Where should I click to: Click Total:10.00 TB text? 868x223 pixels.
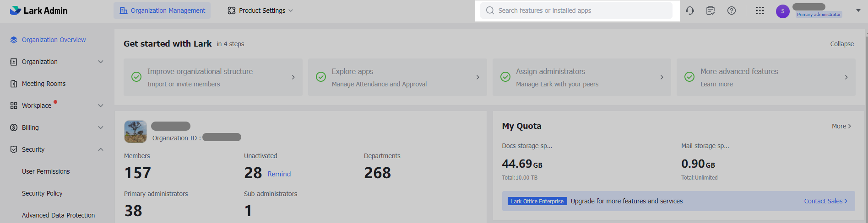(x=520, y=178)
